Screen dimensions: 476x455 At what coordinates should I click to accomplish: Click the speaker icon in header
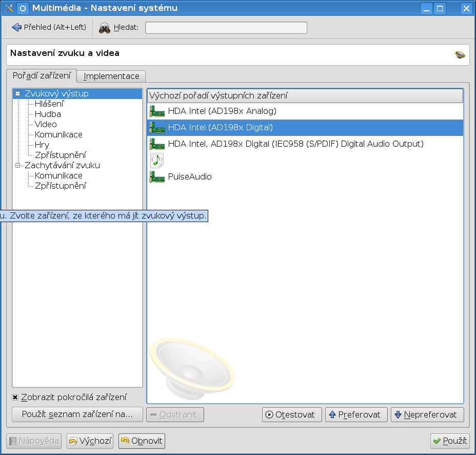tap(460, 55)
